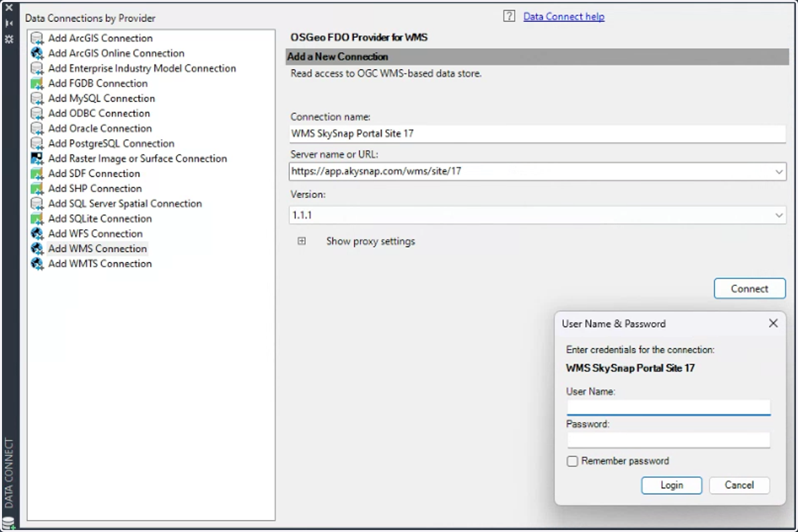Click the PostgreSQL Connection icon
Viewport: 798px width, 532px height.
point(37,144)
